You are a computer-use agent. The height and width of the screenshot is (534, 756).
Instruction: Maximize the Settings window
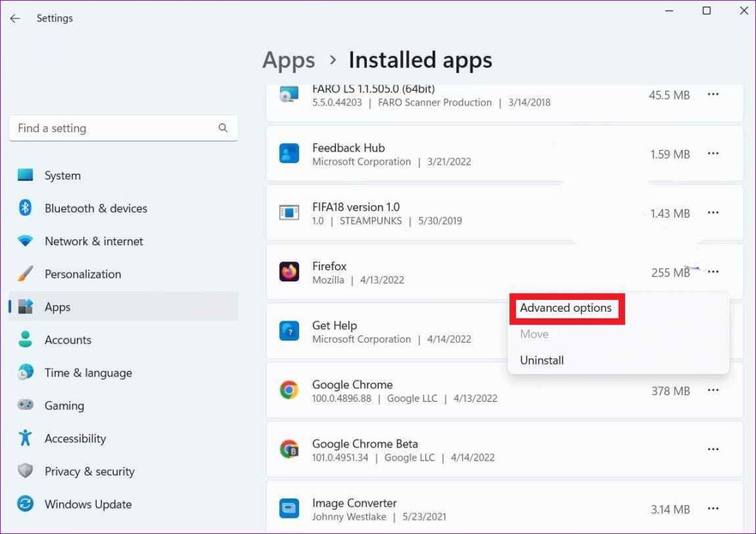(x=707, y=10)
